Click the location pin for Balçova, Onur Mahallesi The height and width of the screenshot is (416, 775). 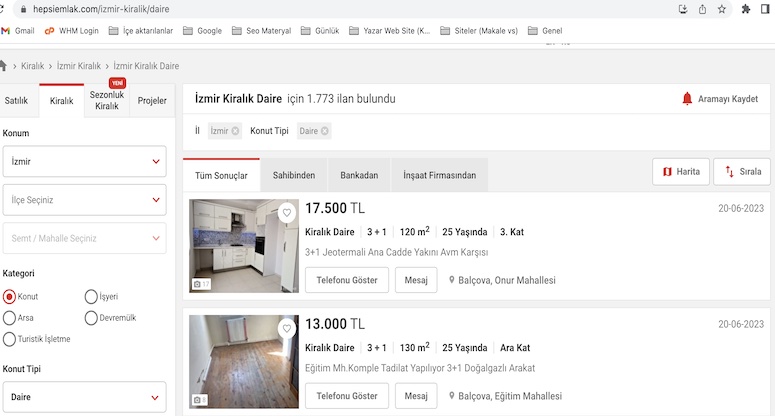[x=451, y=280]
